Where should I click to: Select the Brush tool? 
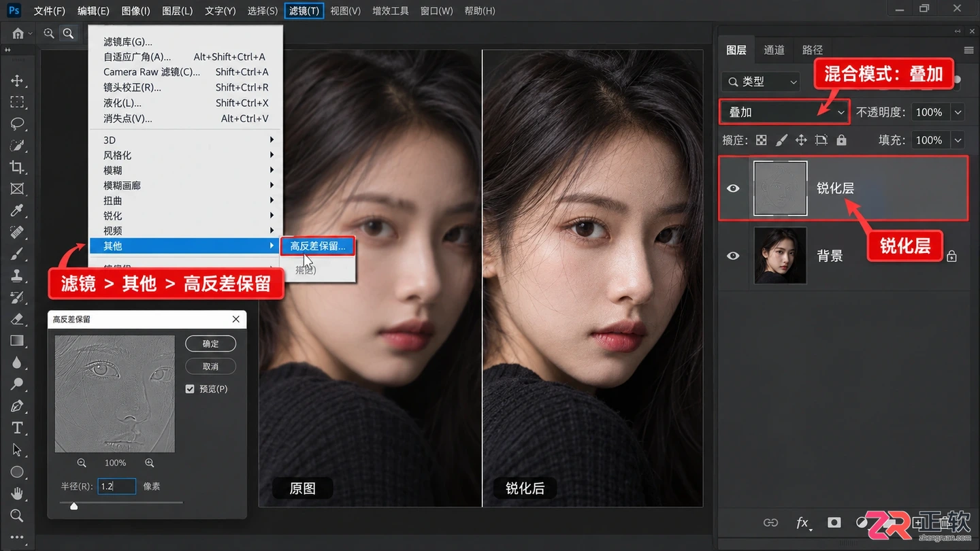[x=17, y=254]
